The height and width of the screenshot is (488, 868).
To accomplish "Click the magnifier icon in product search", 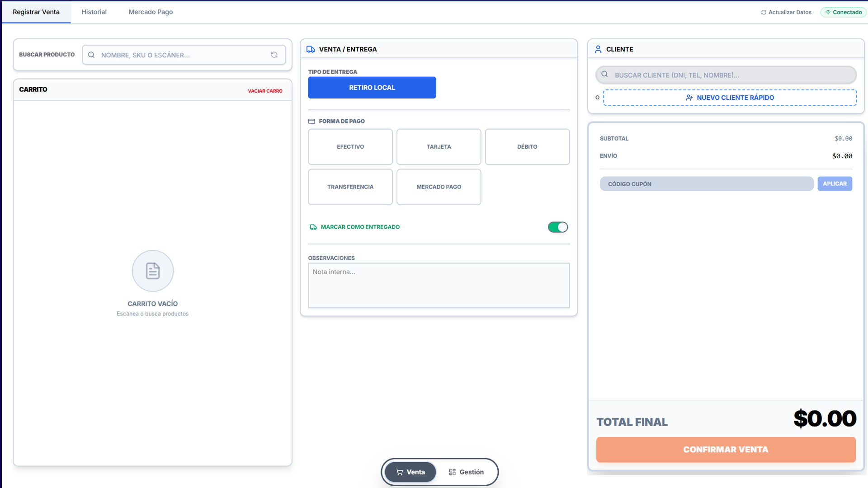I will click(x=92, y=55).
